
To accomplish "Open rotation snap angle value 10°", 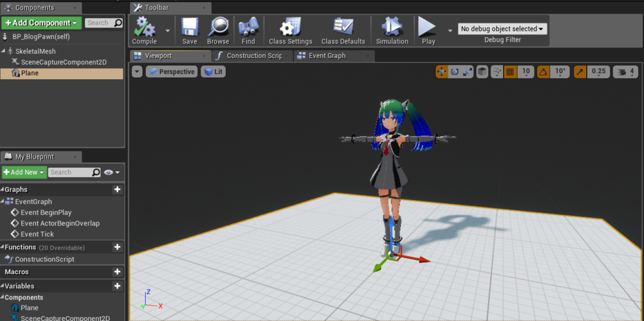I will [x=560, y=72].
